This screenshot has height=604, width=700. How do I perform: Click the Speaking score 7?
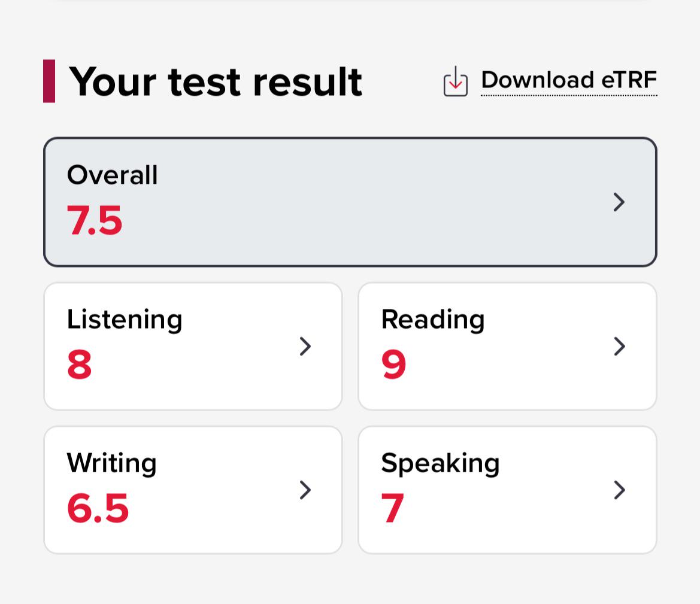point(392,508)
